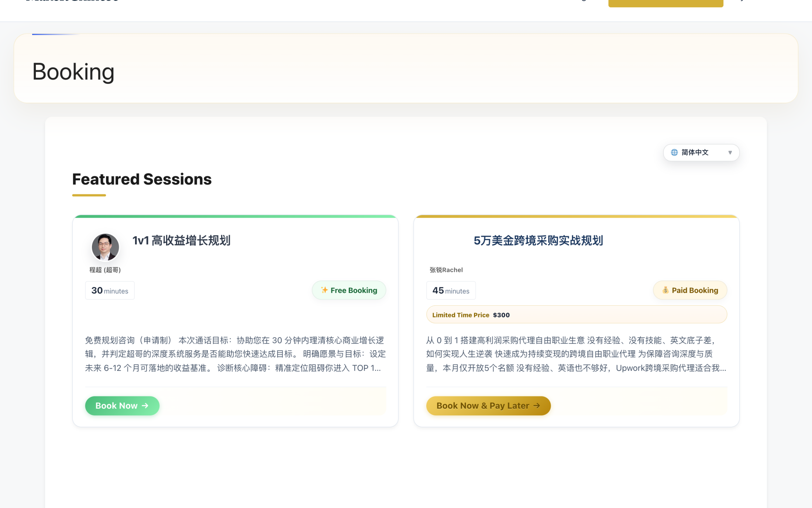The image size is (812, 508).
Task: Click the Featured Sessions heading
Action: tap(142, 179)
